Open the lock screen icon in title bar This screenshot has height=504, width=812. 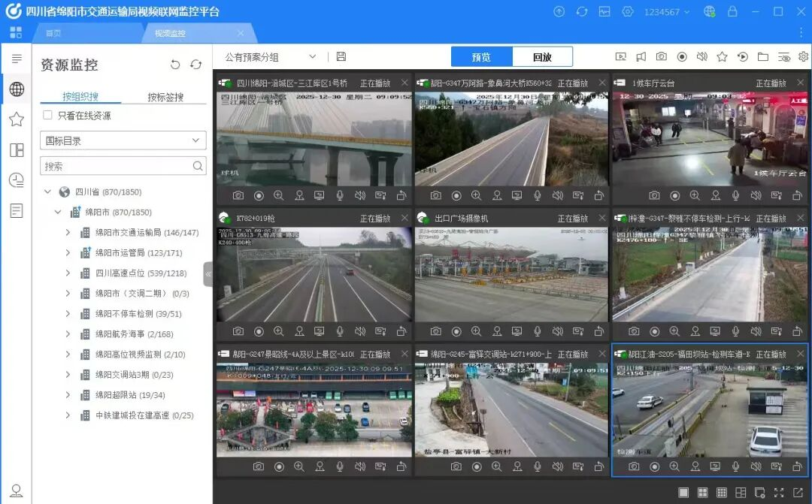click(x=733, y=11)
